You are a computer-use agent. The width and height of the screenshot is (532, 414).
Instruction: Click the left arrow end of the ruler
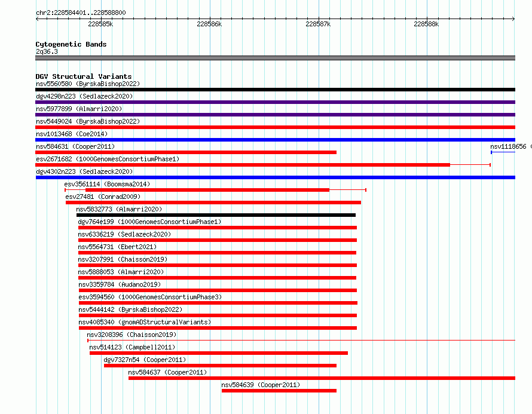[x=37, y=19]
